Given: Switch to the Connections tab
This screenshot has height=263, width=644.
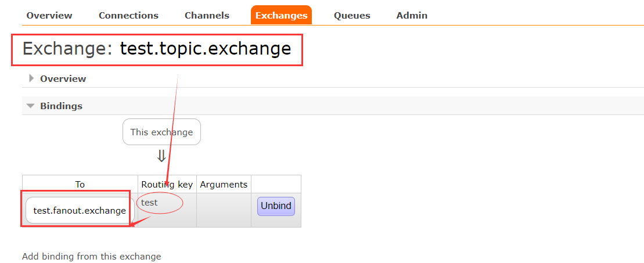Looking at the screenshot, I should 128,16.
